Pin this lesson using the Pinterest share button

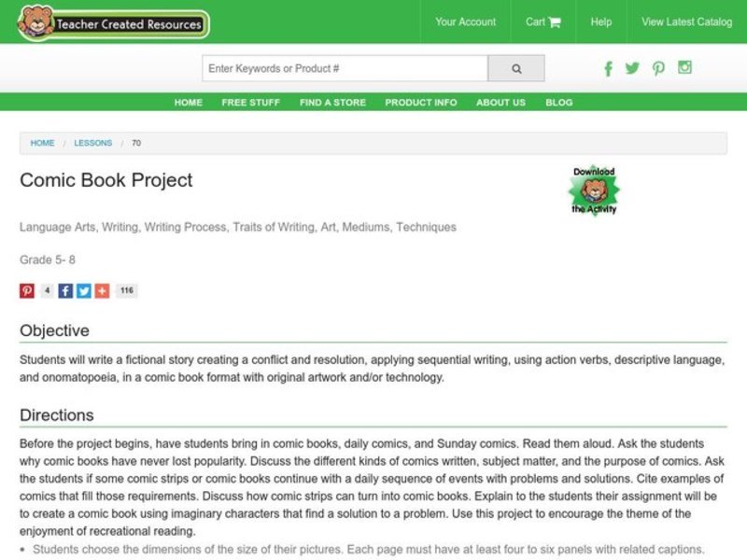coord(27,290)
